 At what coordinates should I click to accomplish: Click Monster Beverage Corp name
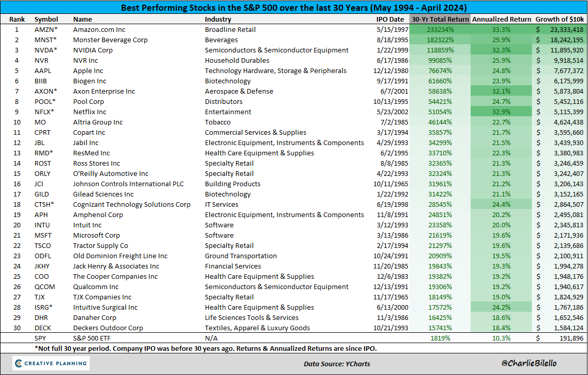point(110,40)
